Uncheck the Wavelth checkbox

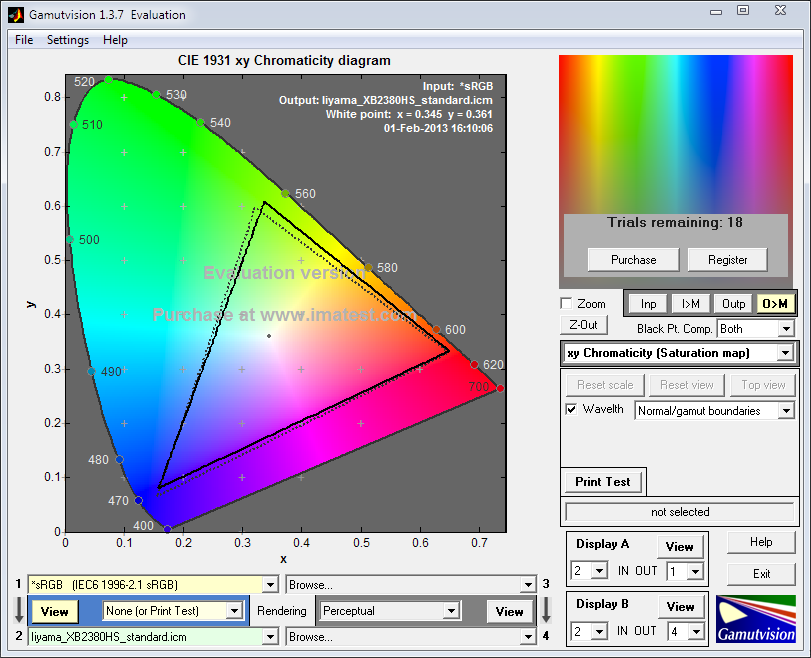pos(571,410)
